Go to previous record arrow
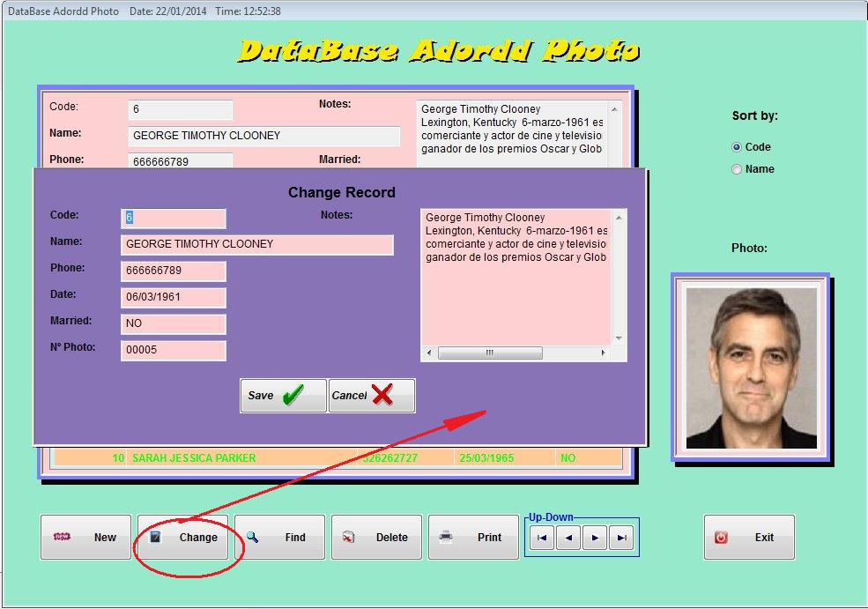The width and height of the screenshot is (868, 609). (x=568, y=537)
